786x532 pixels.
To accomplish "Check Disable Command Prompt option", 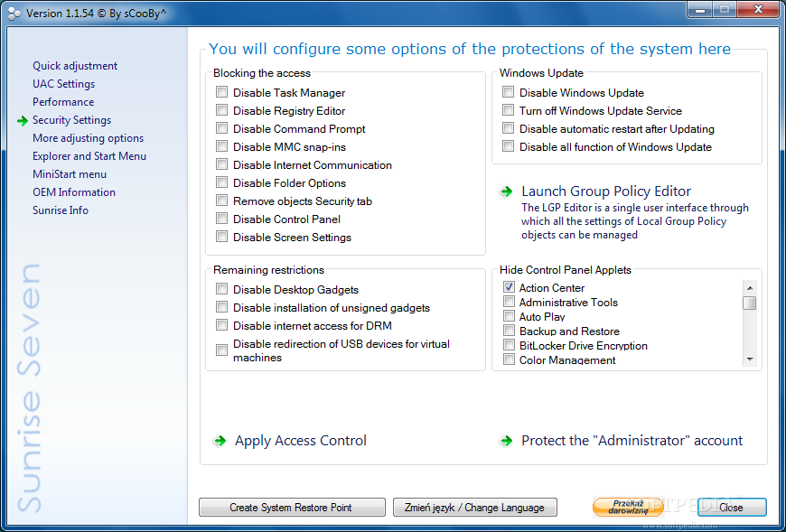I will [x=221, y=128].
